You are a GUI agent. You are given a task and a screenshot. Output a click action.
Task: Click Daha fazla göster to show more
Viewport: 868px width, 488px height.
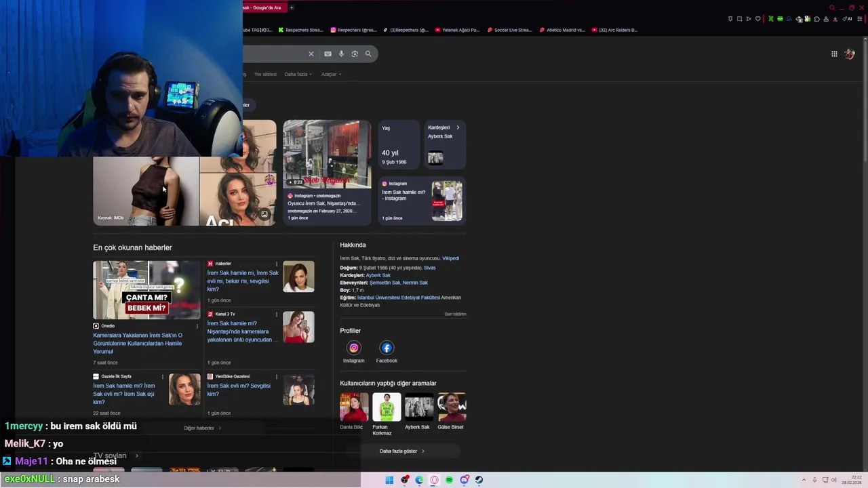click(x=402, y=451)
